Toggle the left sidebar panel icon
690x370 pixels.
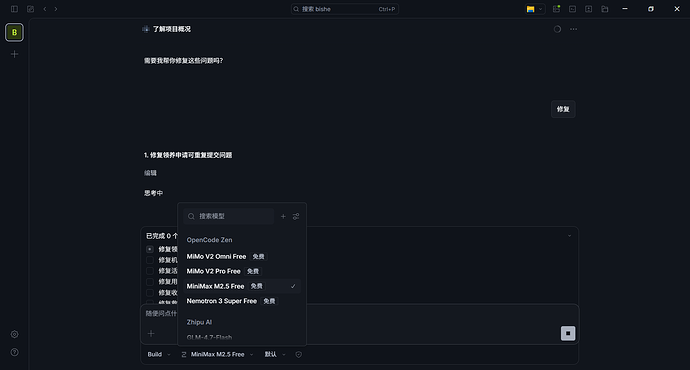14,9
